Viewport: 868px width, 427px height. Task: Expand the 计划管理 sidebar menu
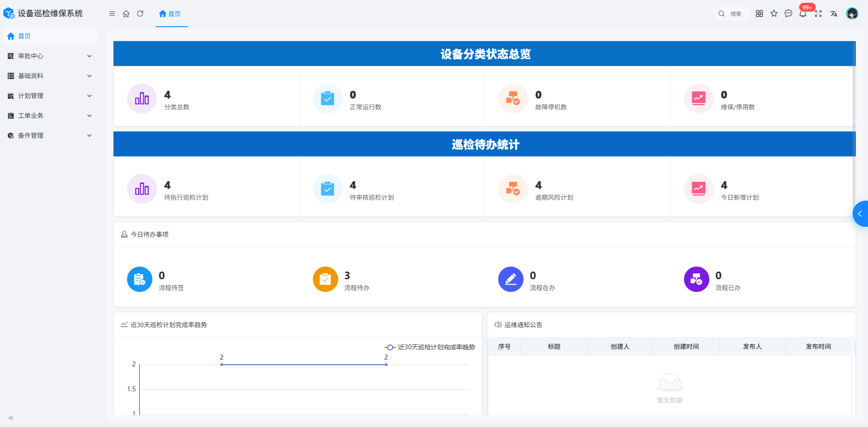coord(50,96)
